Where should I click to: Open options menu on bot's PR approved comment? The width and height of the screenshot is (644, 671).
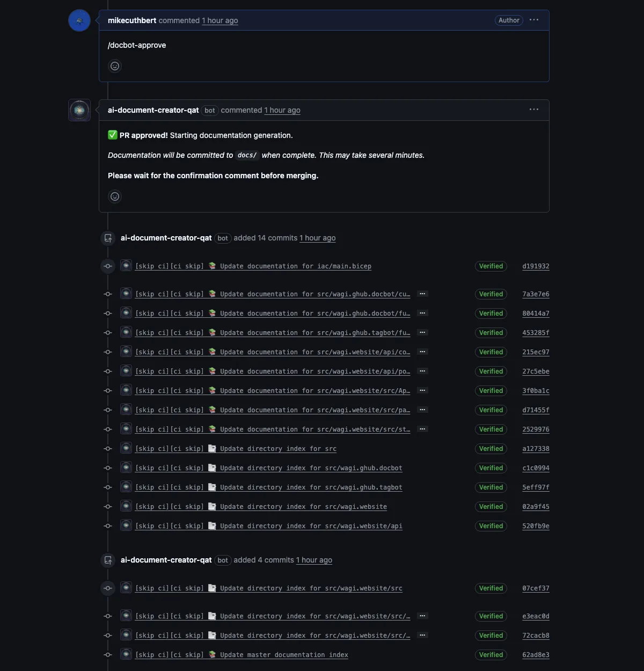click(x=534, y=110)
